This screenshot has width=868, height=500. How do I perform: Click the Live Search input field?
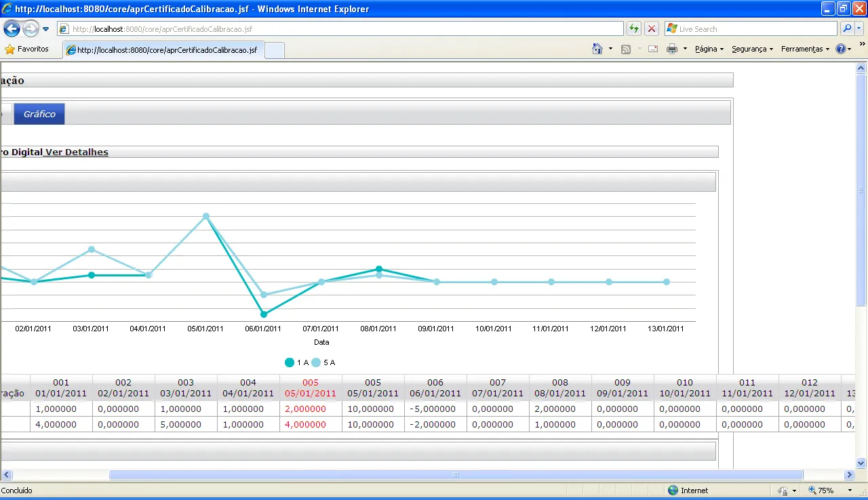[749, 29]
